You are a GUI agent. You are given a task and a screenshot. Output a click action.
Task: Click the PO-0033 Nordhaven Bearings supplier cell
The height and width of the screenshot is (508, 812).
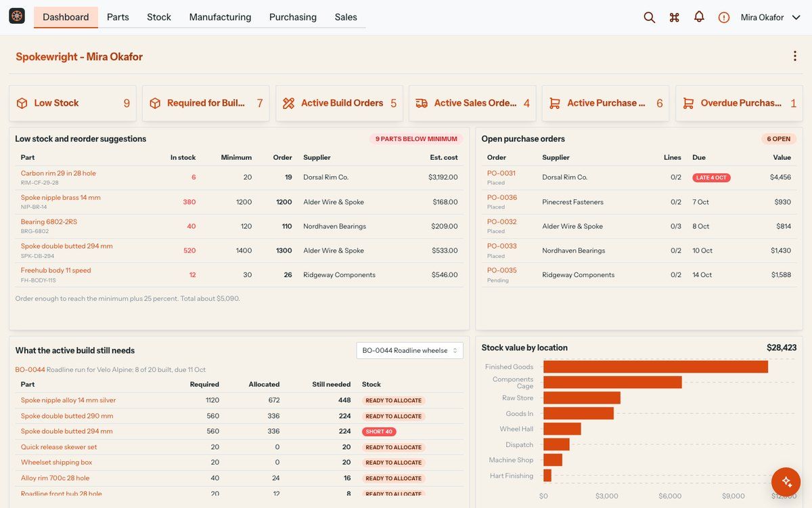(x=573, y=251)
